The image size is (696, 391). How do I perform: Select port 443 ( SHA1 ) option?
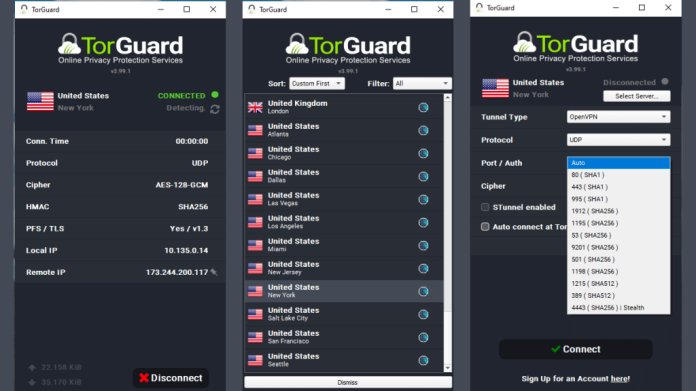tap(618, 187)
